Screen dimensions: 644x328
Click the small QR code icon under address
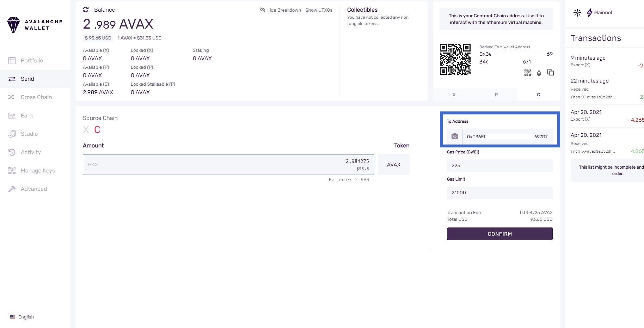pyautogui.click(x=528, y=73)
